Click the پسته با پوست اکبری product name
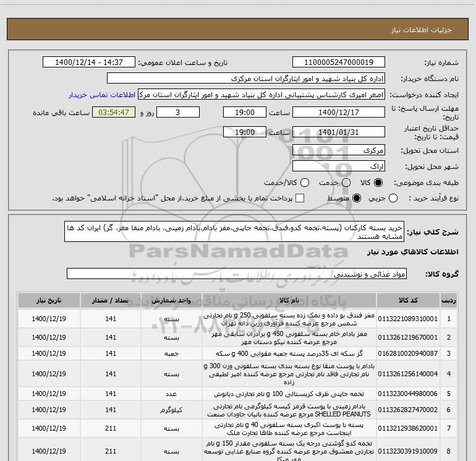 [289, 429]
